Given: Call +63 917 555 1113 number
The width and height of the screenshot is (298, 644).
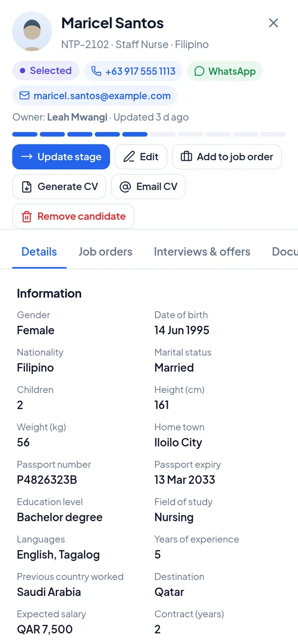Looking at the screenshot, I should tap(133, 71).
